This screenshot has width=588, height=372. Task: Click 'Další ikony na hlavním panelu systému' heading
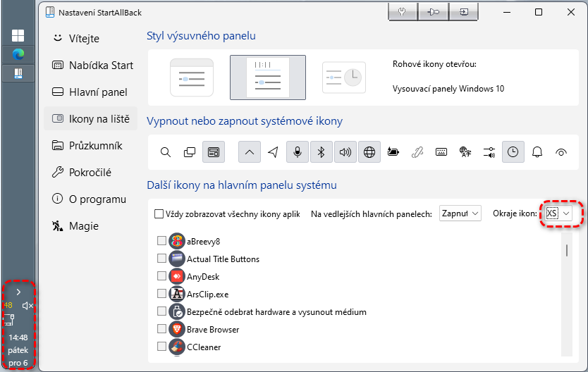point(242,185)
